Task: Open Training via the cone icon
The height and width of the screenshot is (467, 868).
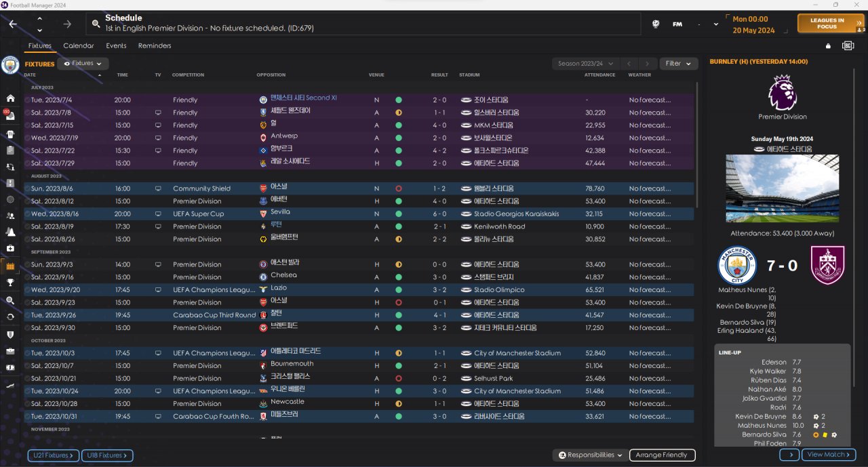Action: coord(10,232)
